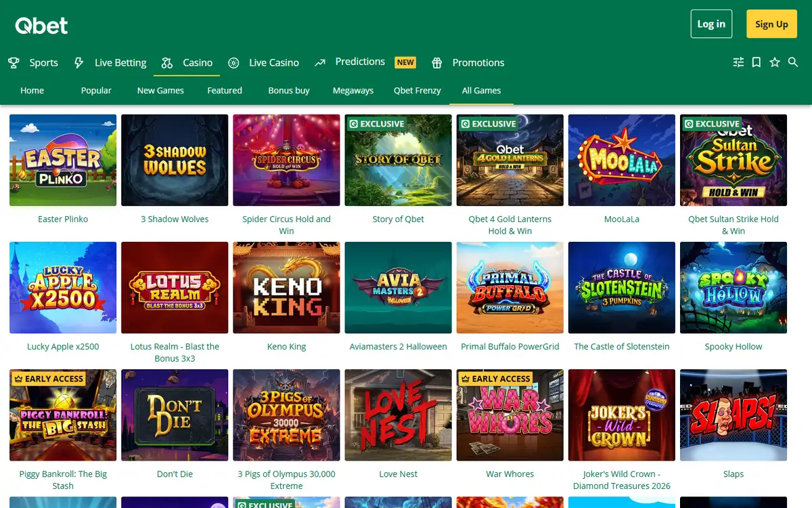Open the Live Casino section
Viewport: 812px width, 508px height.
coord(274,63)
